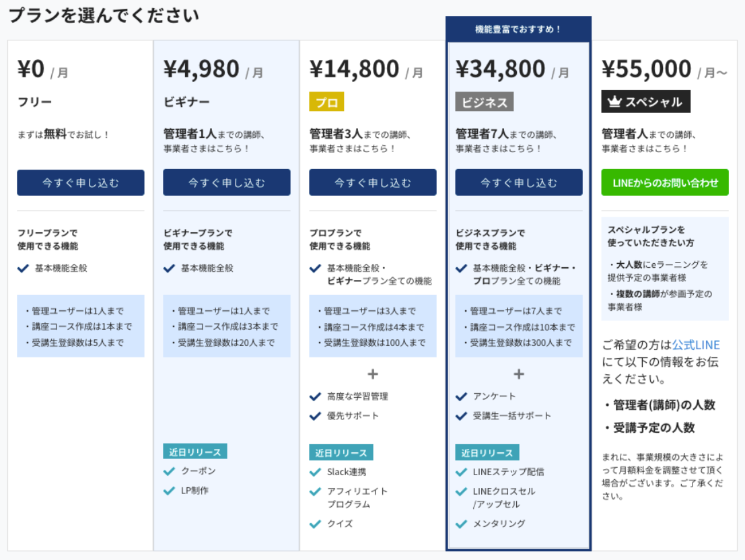Image resolution: width=745 pixels, height=560 pixels.
Task: Click checkmark icon beside 高度な学習管理
Action: tap(315, 396)
